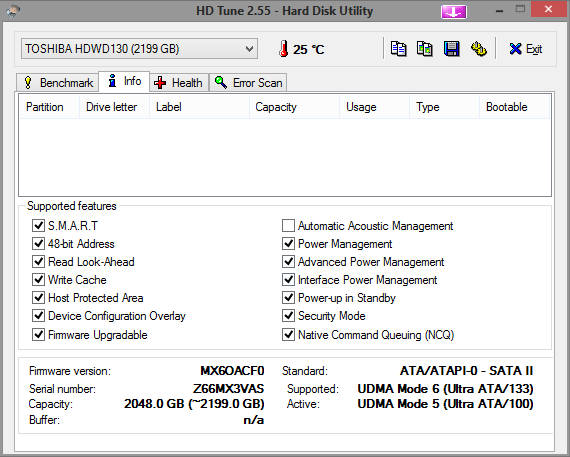Toggle Advanced Power Management checkbox
The image size is (570, 457).
pyautogui.click(x=288, y=261)
